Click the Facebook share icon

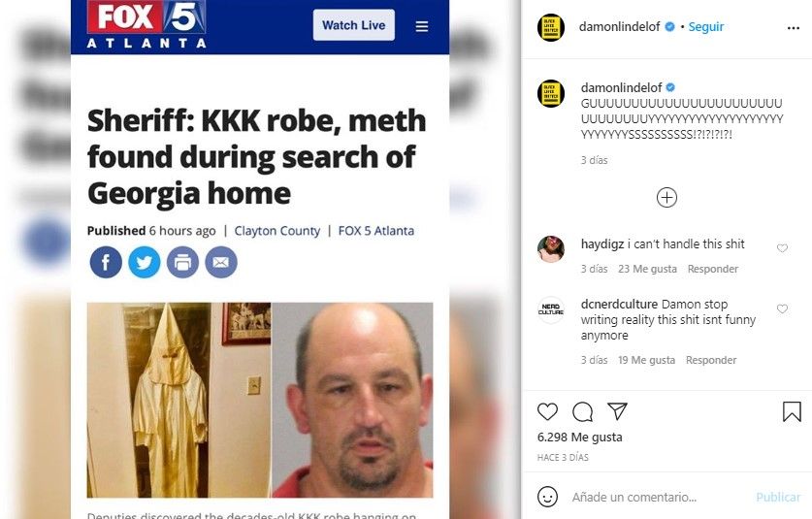(106, 262)
